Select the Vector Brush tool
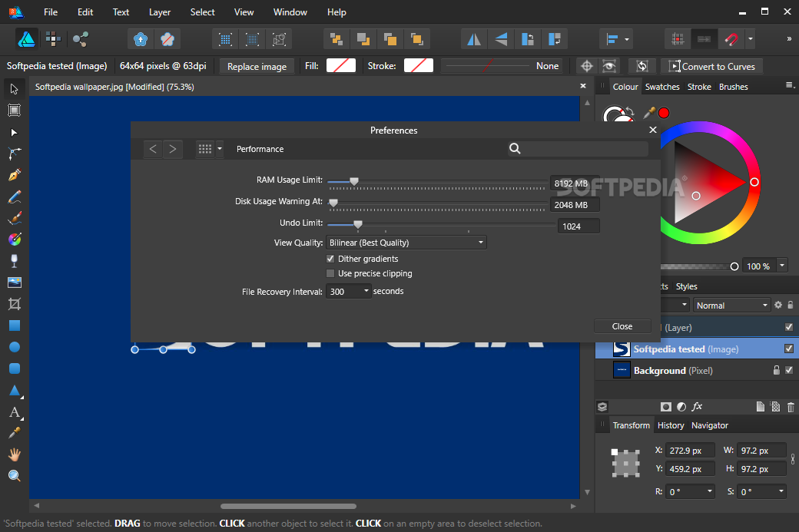799x532 pixels. [x=15, y=218]
